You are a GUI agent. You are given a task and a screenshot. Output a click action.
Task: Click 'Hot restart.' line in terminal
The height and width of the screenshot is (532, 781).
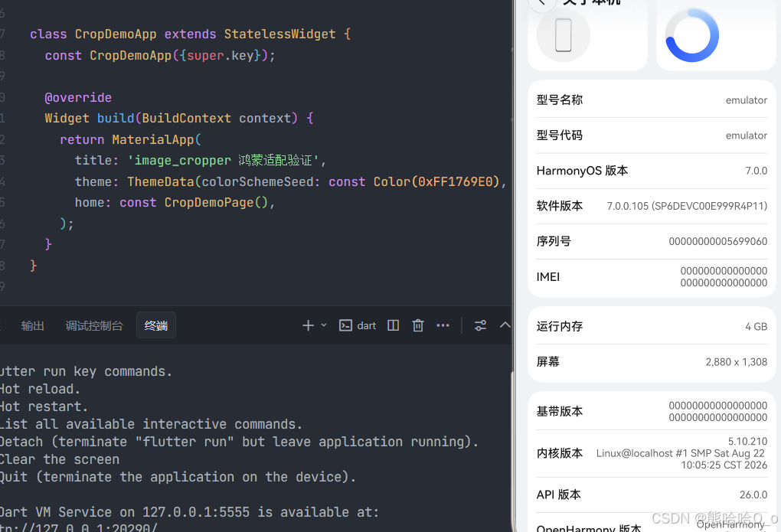44,407
